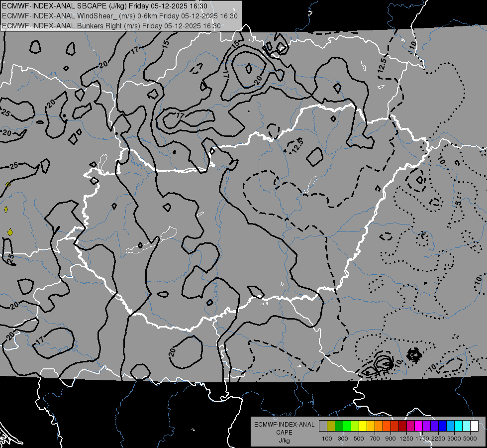487x448 pixels.
Task: Click the 500 legend value
Action: pos(359,439)
